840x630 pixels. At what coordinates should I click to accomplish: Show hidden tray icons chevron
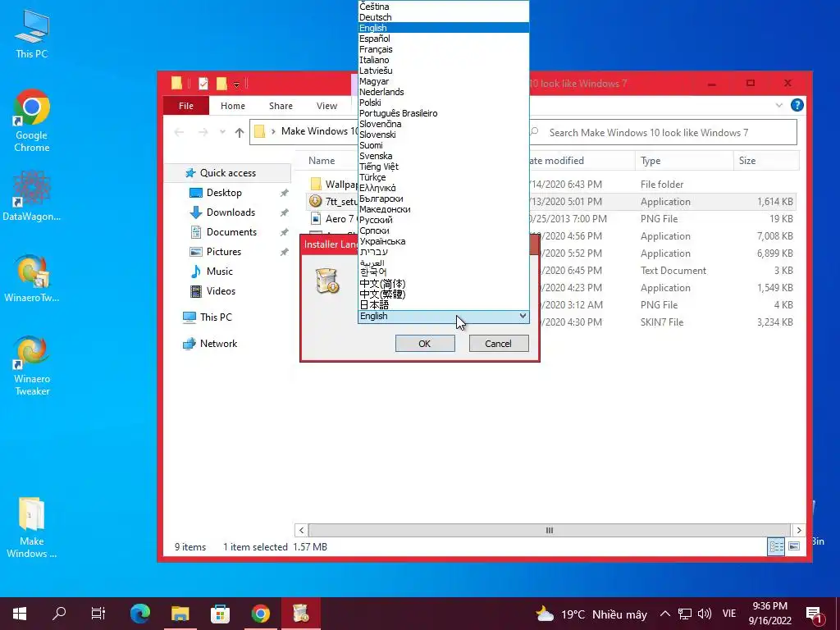664,614
